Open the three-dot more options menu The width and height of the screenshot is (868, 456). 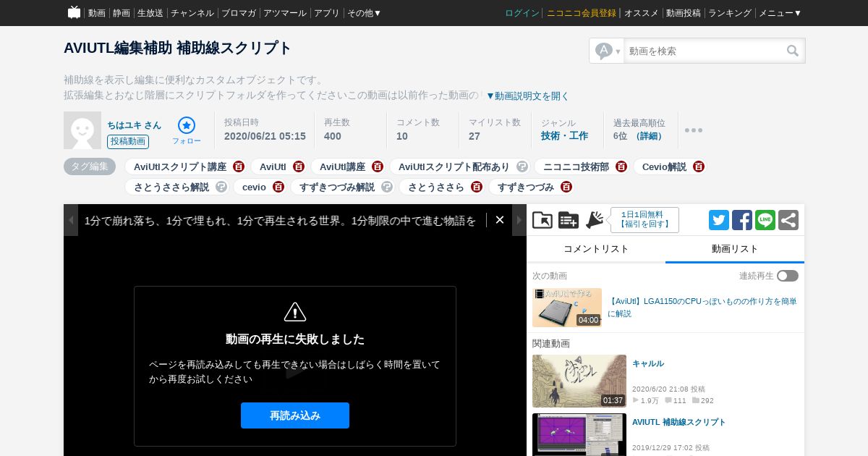click(x=694, y=130)
